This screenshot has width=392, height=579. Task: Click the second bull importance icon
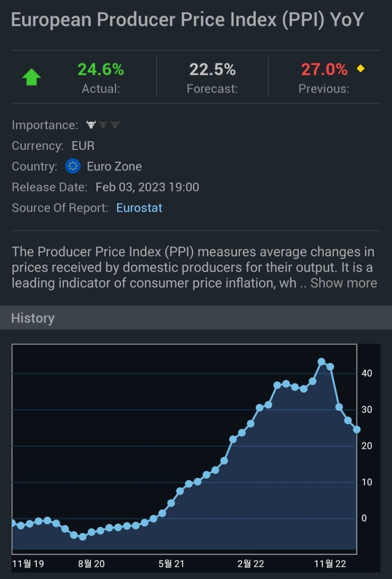(103, 125)
